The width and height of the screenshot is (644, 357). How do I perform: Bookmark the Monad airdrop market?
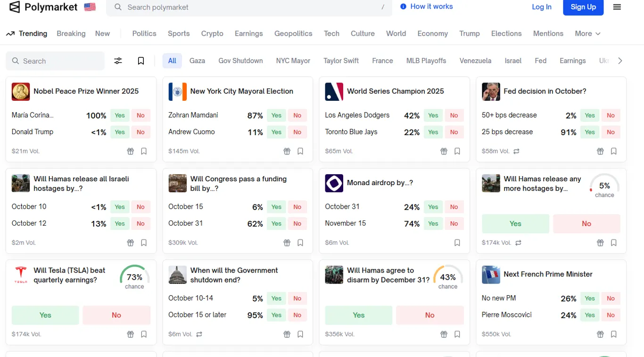457,243
